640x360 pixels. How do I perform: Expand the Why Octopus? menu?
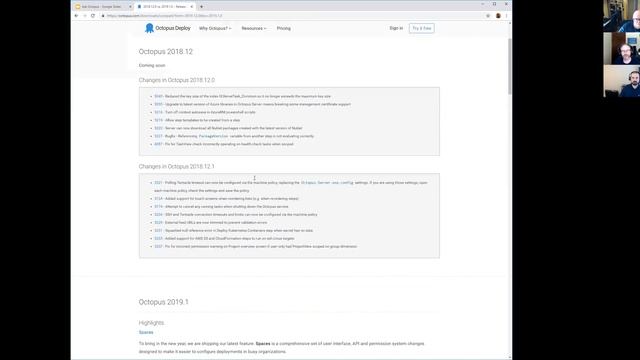pos(215,28)
